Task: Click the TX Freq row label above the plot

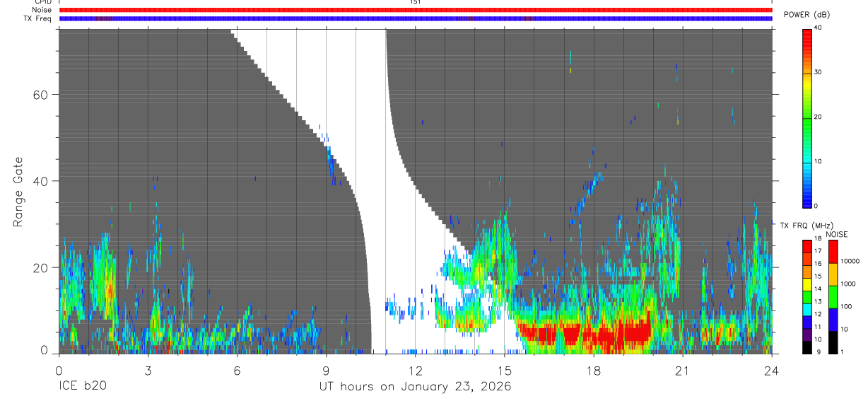Action: (x=38, y=18)
